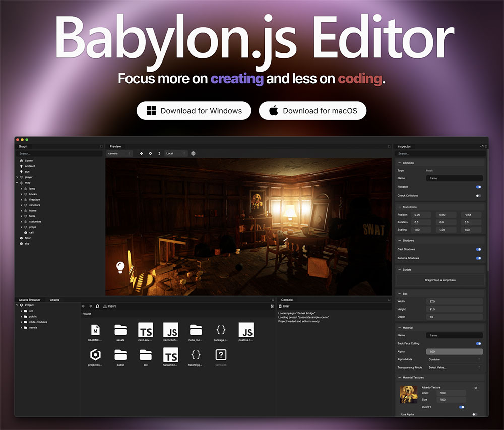Viewport: 504px width, 430px height.
Task: Select the scaling gizmo in the Preview toolbar
Action: coord(159,153)
